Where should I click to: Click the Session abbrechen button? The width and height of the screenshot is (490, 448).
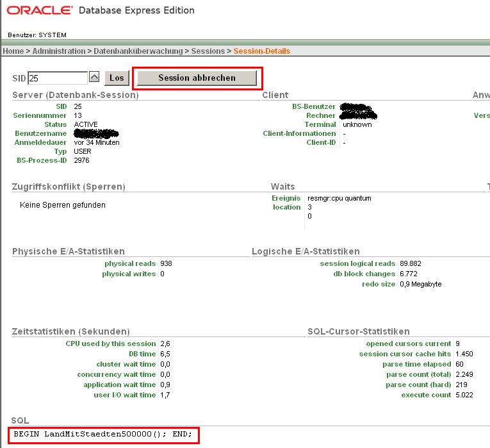(197, 78)
